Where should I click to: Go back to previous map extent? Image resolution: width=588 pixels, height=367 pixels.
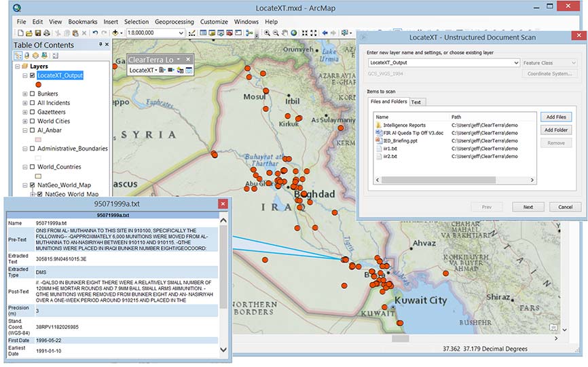point(325,33)
